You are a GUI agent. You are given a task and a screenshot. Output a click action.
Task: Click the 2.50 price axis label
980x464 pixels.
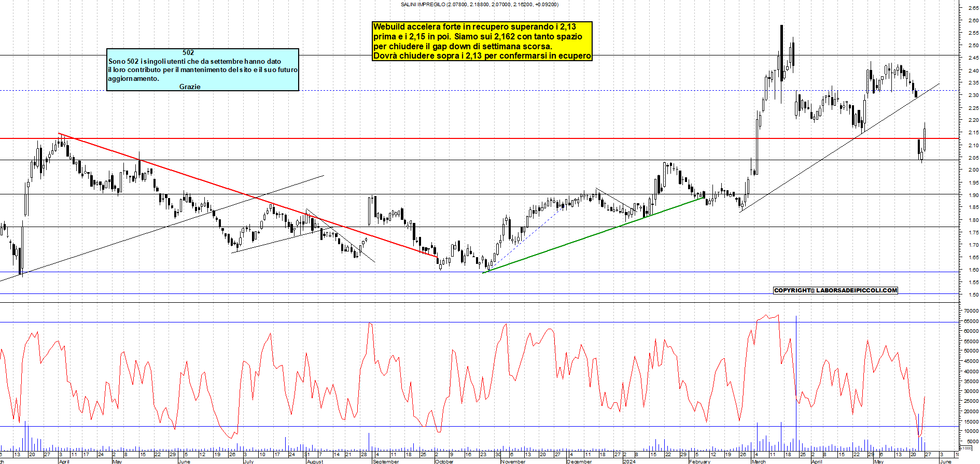tap(973, 46)
